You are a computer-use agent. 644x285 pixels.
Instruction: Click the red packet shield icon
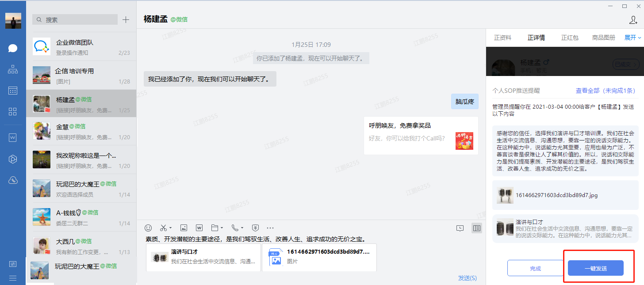(255, 228)
